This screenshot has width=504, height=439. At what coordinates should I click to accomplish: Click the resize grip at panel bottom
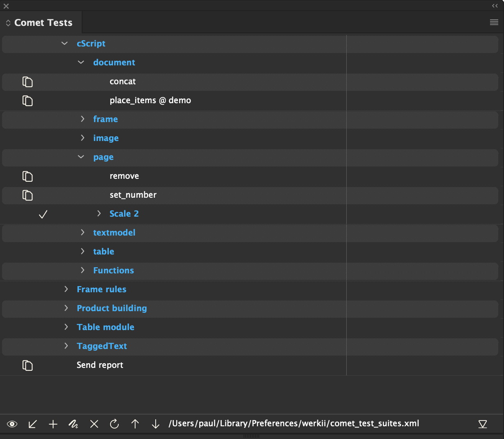tap(251, 436)
